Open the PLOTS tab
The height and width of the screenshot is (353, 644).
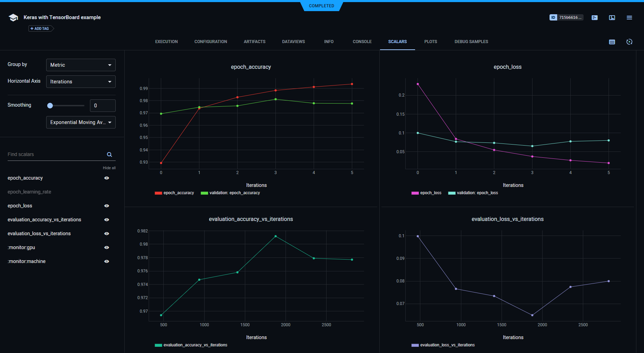pyautogui.click(x=430, y=42)
